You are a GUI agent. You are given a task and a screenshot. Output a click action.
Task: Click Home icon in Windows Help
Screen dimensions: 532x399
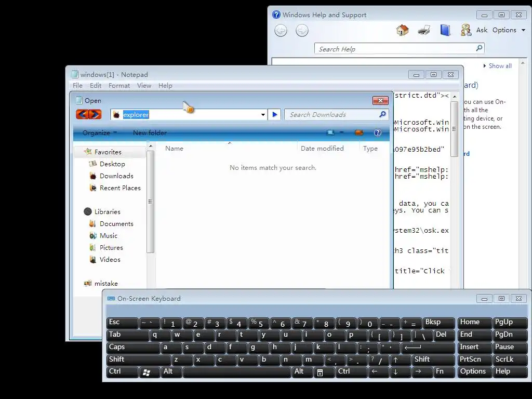(403, 30)
